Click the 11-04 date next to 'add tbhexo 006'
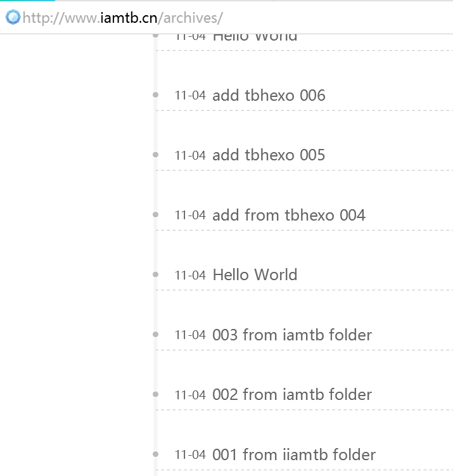Viewport: 453px width, 476px height. click(190, 96)
